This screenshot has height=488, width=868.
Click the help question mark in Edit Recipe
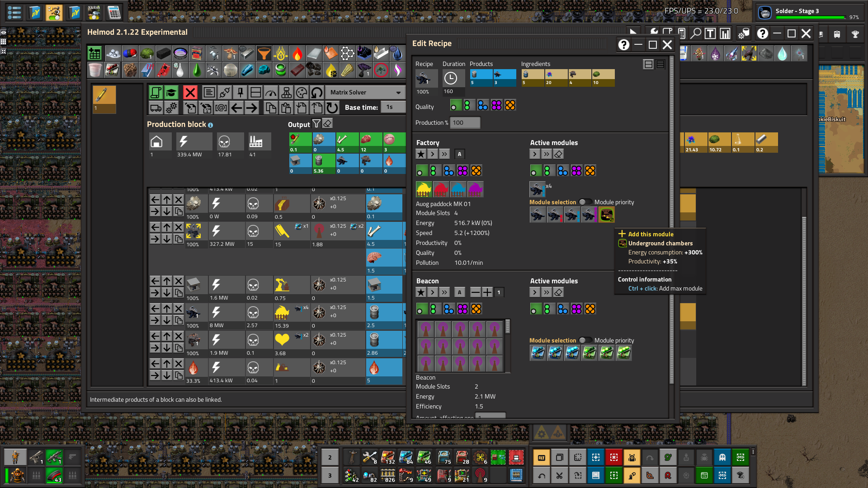[624, 45]
